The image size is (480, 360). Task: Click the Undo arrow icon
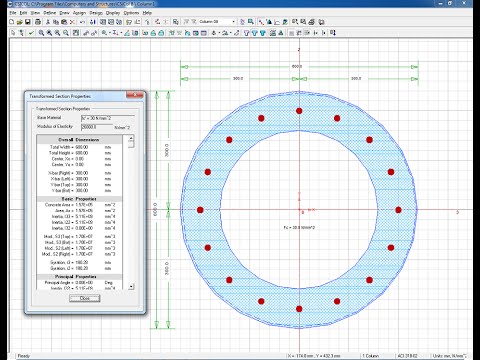(82, 22)
